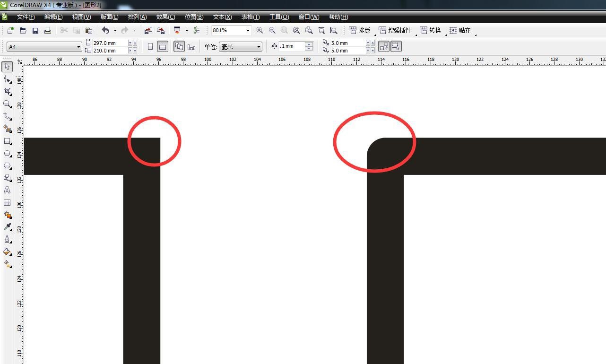Open the 效果(C) menu
The image size is (606, 364).
point(165,17)
